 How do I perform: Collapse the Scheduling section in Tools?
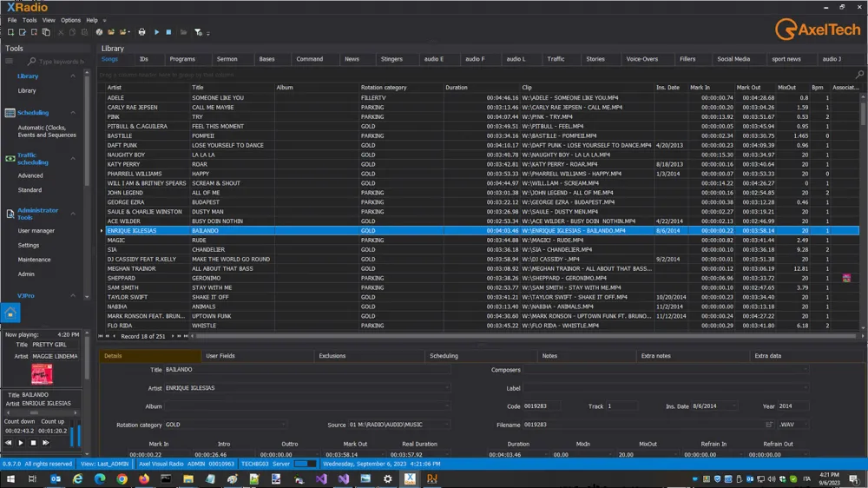[x=73, y=113]
